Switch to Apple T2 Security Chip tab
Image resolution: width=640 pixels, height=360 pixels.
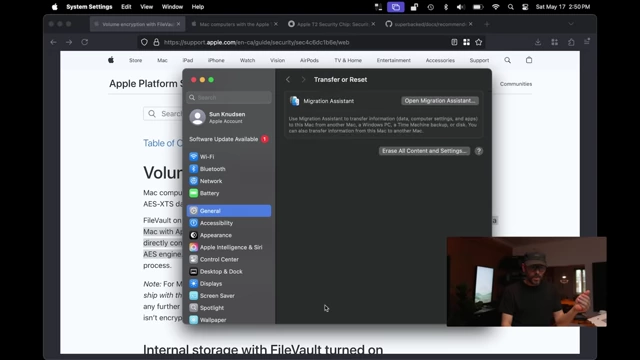click(331, 24)
